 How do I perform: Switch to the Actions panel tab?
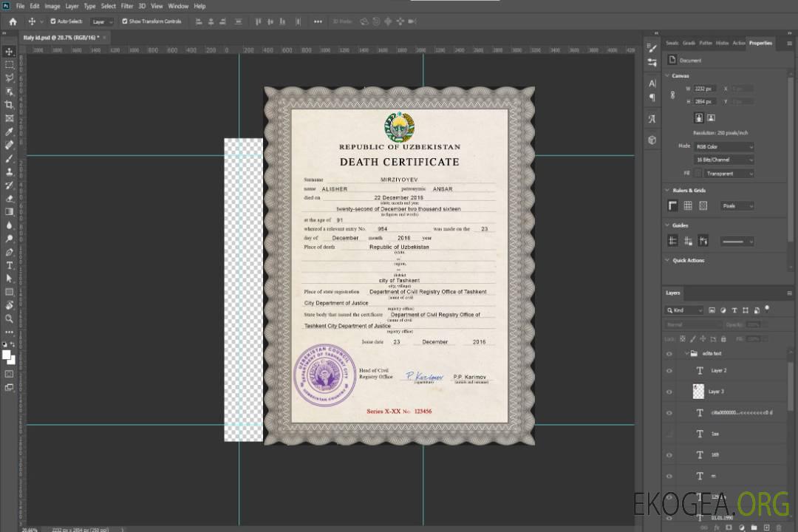pyautogui.click(x=738, y=43)
